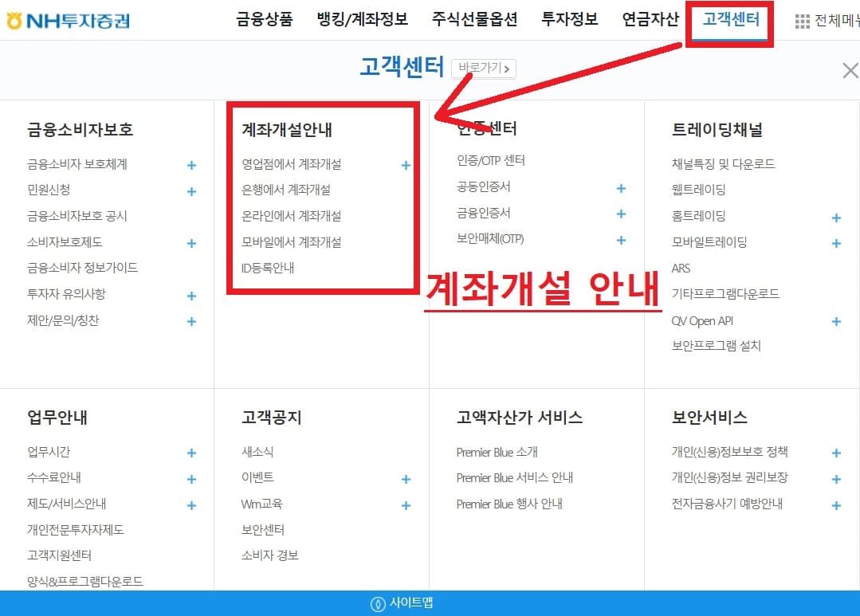Expand the 보안매체(OTP) section

(620, 240)
